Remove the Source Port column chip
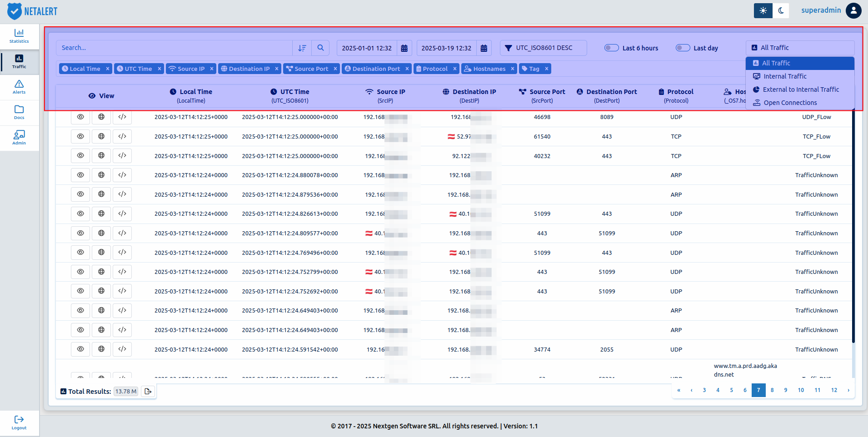Viewport: 868px width, 437px height. pos(335,69)
